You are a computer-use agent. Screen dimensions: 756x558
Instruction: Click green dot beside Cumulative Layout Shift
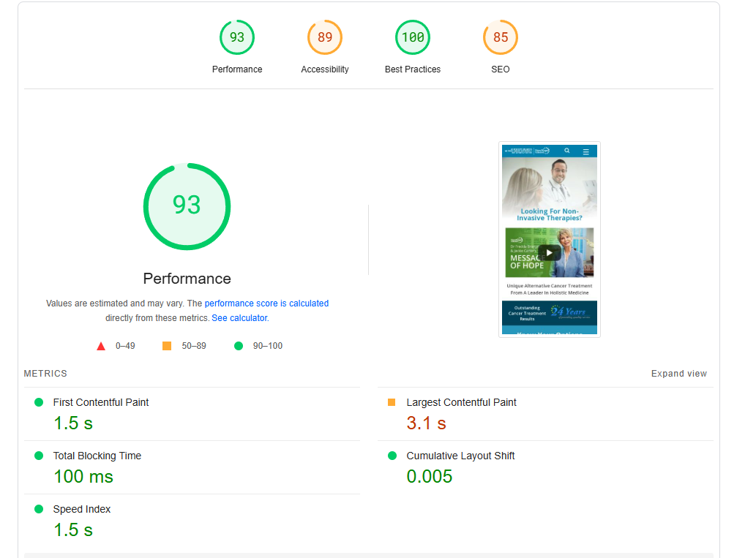pos(392,456)
